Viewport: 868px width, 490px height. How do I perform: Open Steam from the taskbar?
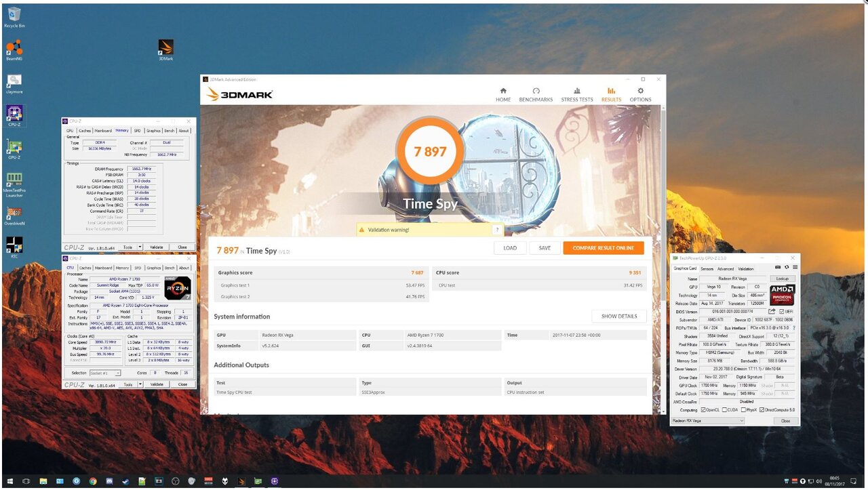125,481
